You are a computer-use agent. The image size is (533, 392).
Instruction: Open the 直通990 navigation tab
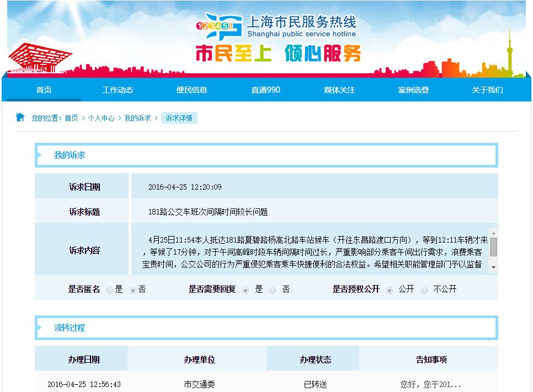[265, 90]
